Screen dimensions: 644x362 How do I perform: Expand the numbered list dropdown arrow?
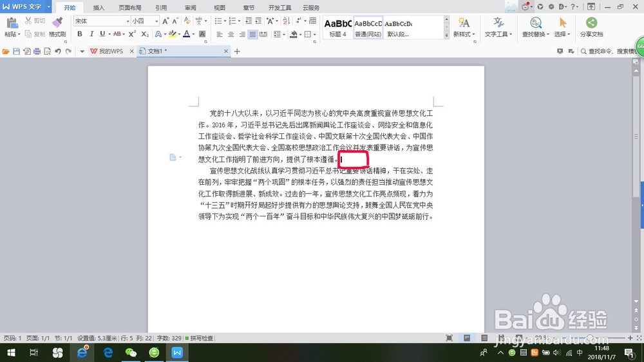click(239, 21)
